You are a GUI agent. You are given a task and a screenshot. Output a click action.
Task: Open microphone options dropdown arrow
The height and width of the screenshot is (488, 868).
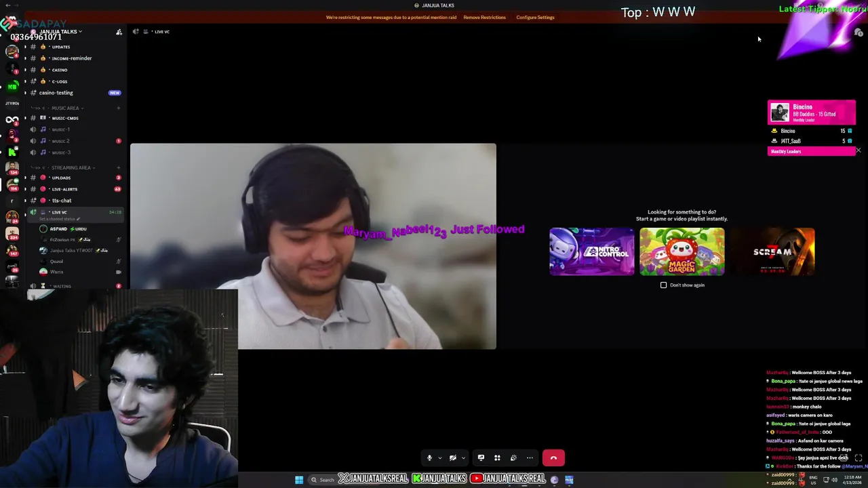(439, 458)
